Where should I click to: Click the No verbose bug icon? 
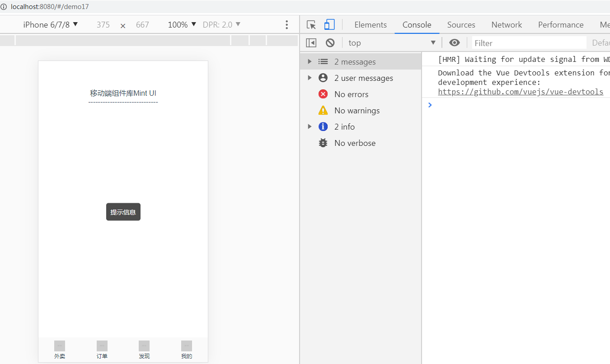[x=323, y=143]
